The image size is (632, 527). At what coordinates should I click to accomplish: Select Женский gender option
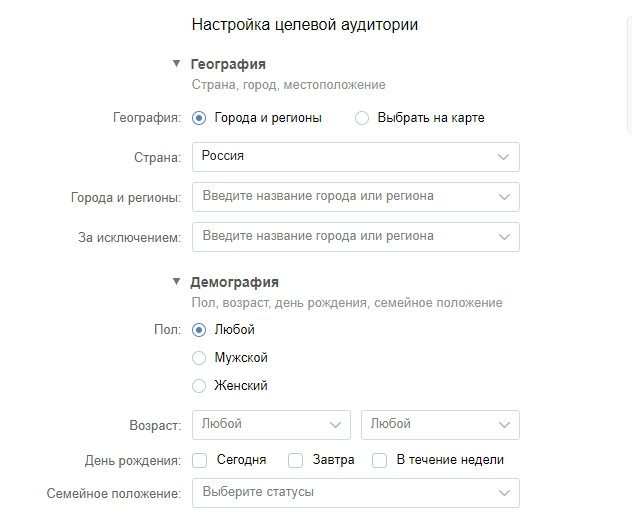coord(199,386)
